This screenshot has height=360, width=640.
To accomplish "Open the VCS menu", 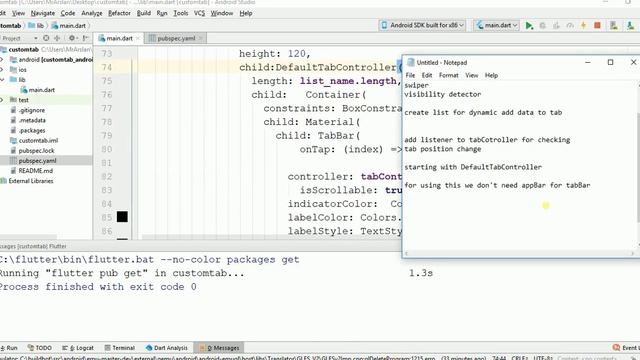I will point(199,13).
